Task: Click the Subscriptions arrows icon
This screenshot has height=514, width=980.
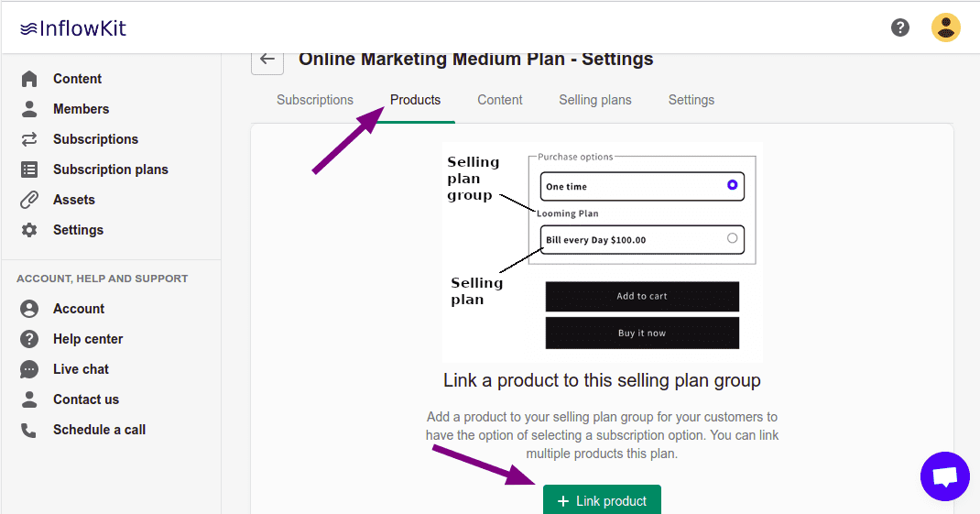Action: pyautogui.click(x=29, y=139)
